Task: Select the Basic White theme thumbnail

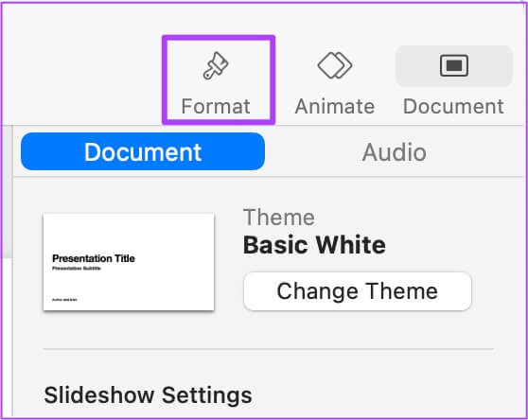Action: (129, 261)
